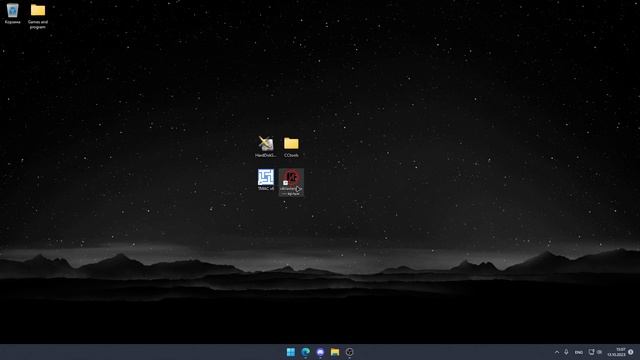Screen dimensions: 640x360
Task: Open File Explorer from the taskbar
Action: pyautogui.click(x=335, y=352)
